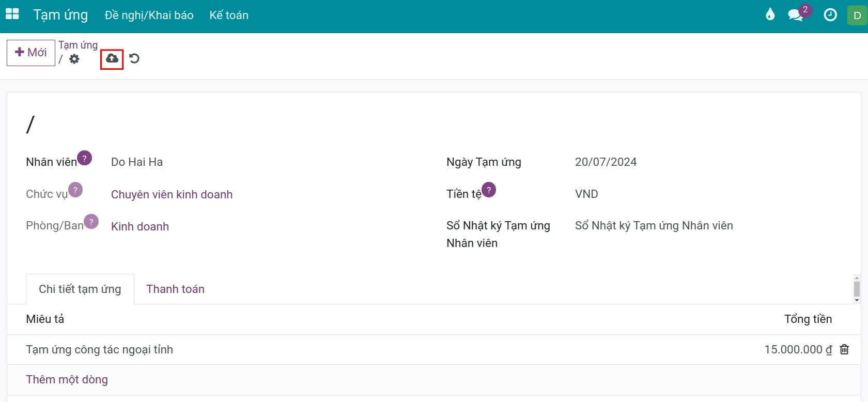Open user avatar D menu

click(857, 15)
